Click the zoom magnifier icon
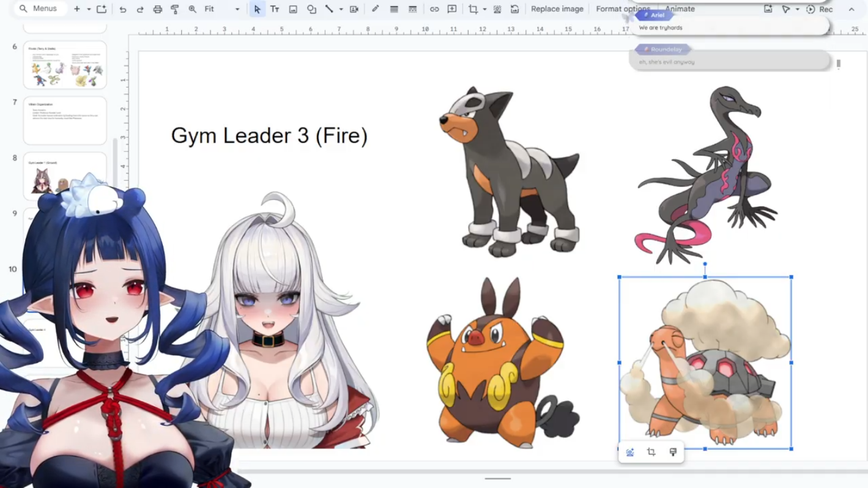The width and height of the screenshot is (868, 488). click(193, 9)
